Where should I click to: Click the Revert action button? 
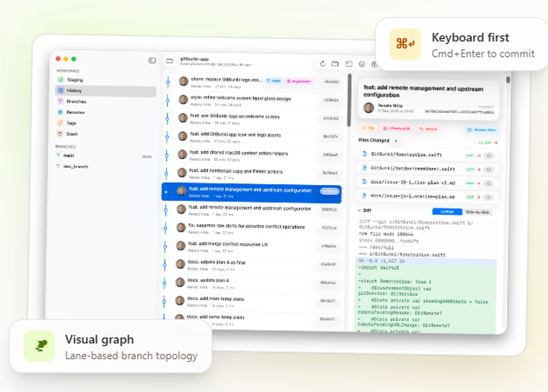[x=429, y=129]
